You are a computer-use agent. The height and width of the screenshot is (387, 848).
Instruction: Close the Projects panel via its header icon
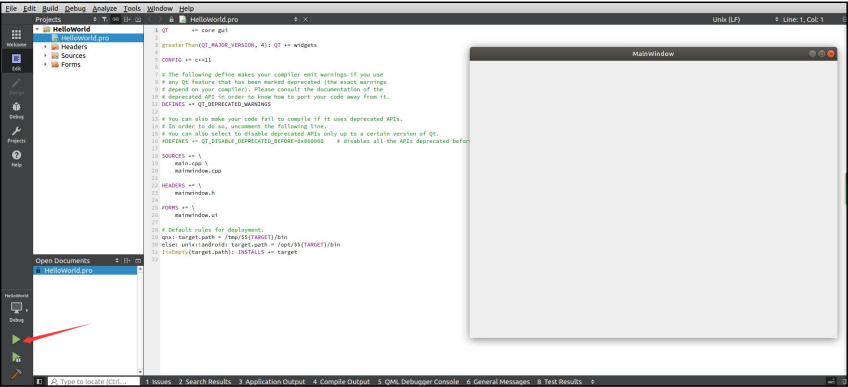[x=138, y=19]
